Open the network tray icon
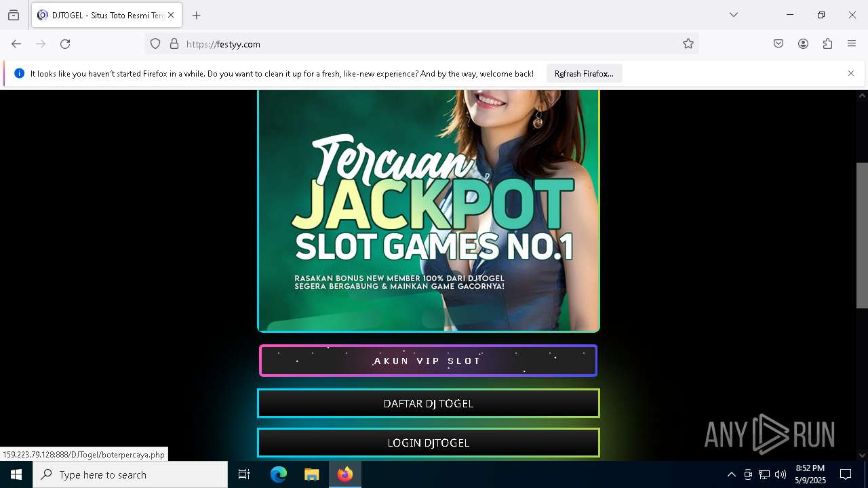This screenshot has width=868, height=488. click(x=764, y=474)
